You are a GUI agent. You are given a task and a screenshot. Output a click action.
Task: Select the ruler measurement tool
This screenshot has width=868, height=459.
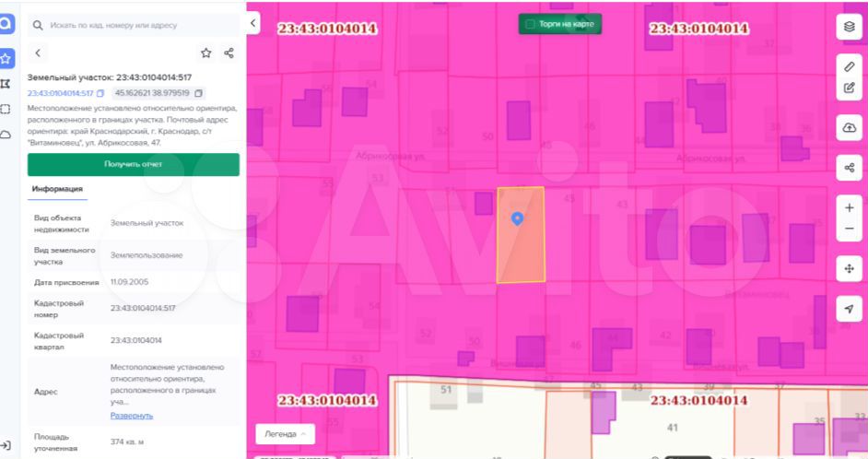[x=849, y=67]
